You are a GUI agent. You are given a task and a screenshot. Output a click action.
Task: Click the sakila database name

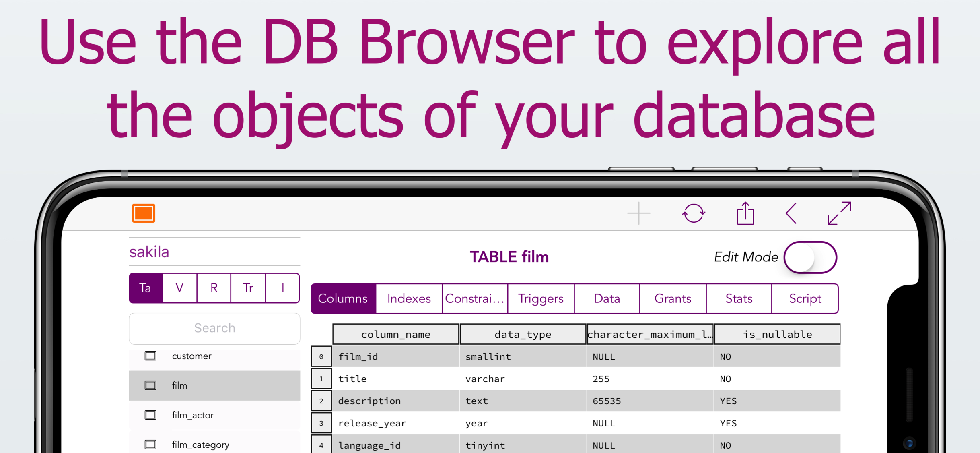149,252
